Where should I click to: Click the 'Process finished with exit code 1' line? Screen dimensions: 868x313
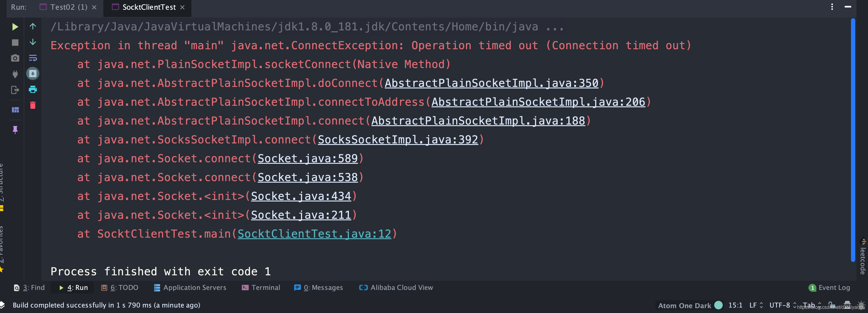coord(161,272)
